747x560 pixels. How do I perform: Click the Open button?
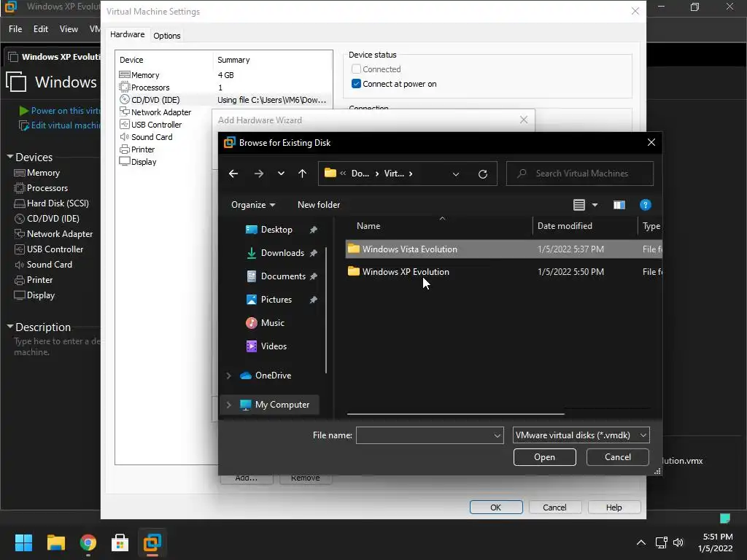click(544, 457)
